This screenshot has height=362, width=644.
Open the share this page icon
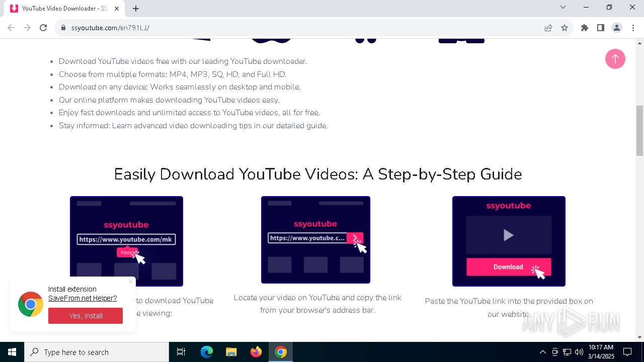(x=548, y=28)
